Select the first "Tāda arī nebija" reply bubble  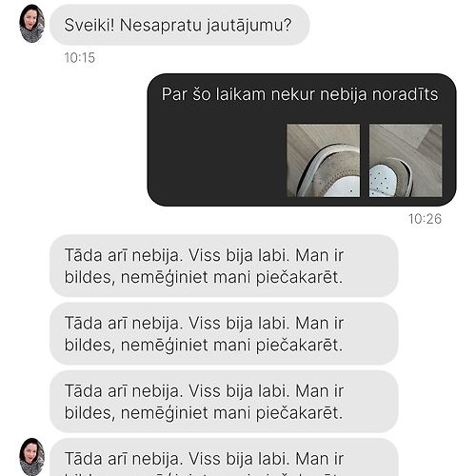point(224,266)
